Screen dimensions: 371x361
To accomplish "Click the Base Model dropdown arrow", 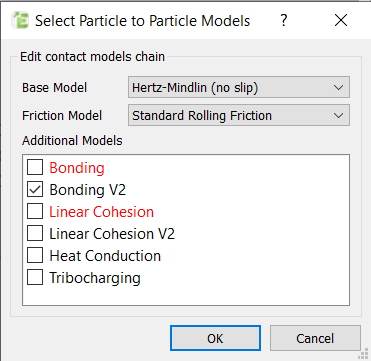I will [x=338, y=88].
